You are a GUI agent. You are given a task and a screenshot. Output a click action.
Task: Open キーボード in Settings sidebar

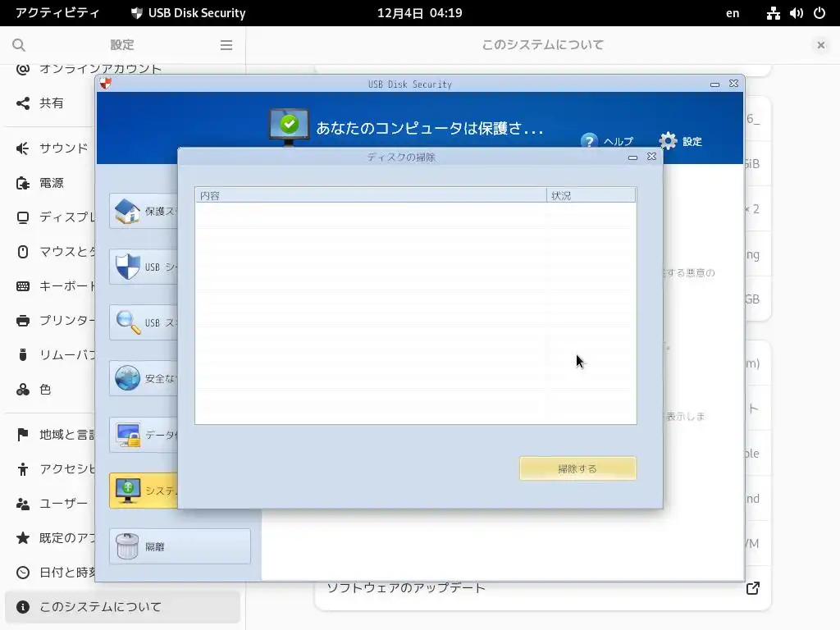[51, 286]
